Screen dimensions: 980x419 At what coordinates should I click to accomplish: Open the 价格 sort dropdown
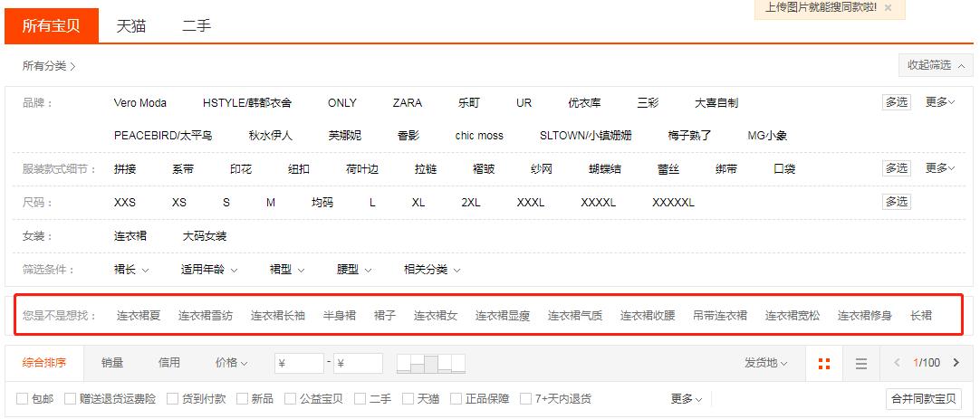(231, 363)
